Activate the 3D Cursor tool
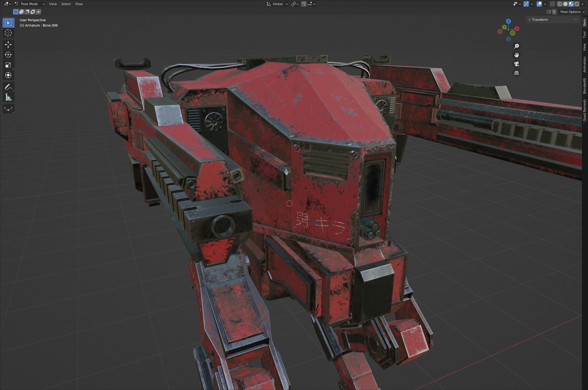The width and height of the screenshot is (588, 390). click(8, 33)
